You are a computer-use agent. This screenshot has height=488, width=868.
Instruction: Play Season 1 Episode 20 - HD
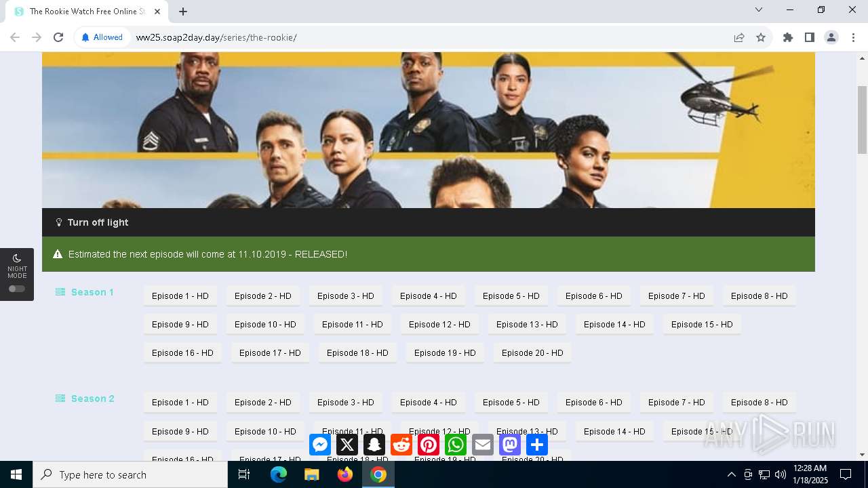click(532, 353)
